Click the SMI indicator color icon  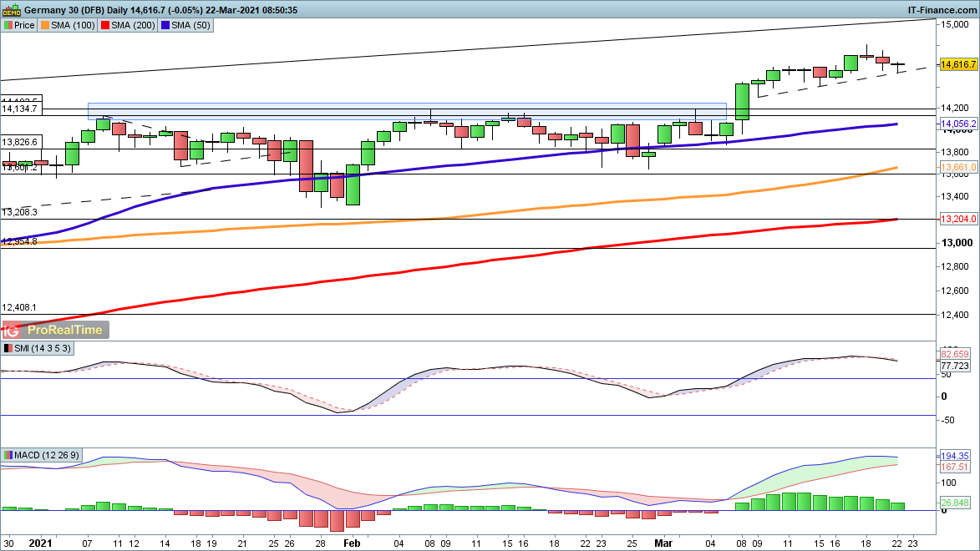coord(8,348)
